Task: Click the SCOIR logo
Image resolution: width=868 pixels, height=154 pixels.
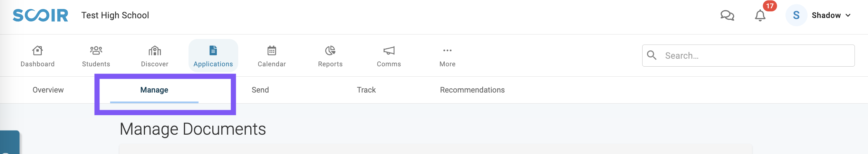Action: tap(40, 16)
